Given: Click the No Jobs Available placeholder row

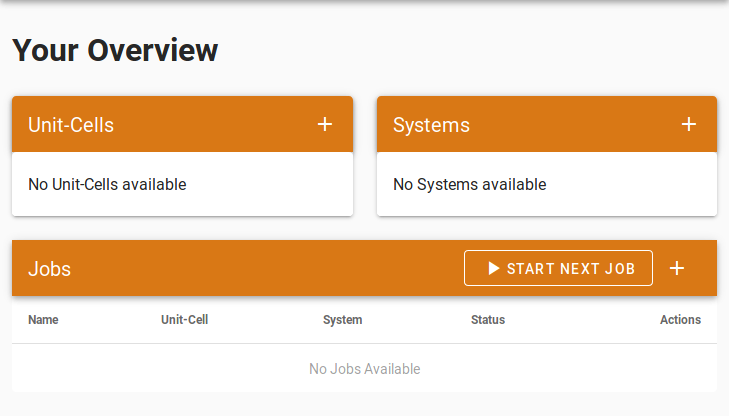Looking at the screenshot, I should [364, 369].
